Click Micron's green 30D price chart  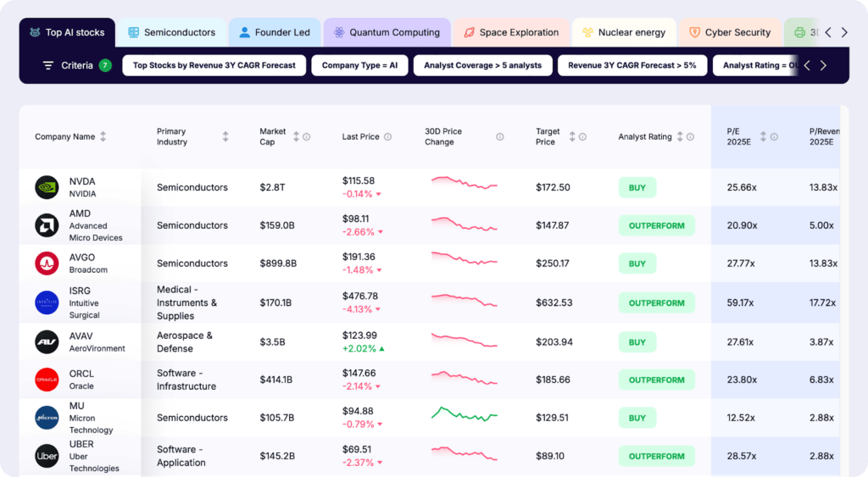pyautogui.click(x=464, y=415)
